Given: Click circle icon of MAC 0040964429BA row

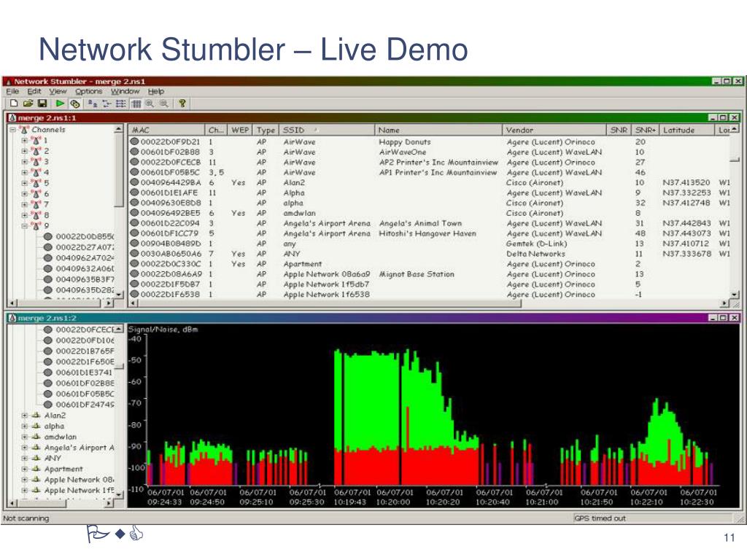Looking at the screenshot, I should 134,182.
